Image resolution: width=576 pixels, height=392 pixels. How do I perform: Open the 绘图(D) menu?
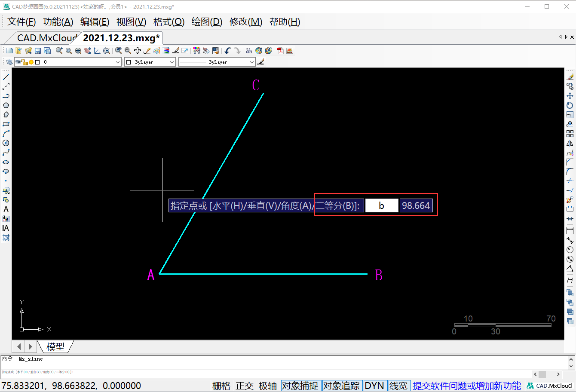coord(207,22)
